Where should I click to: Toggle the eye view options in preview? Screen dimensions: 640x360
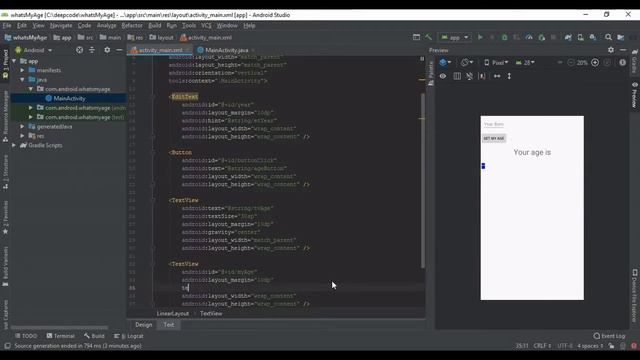[x=443, y=76]
